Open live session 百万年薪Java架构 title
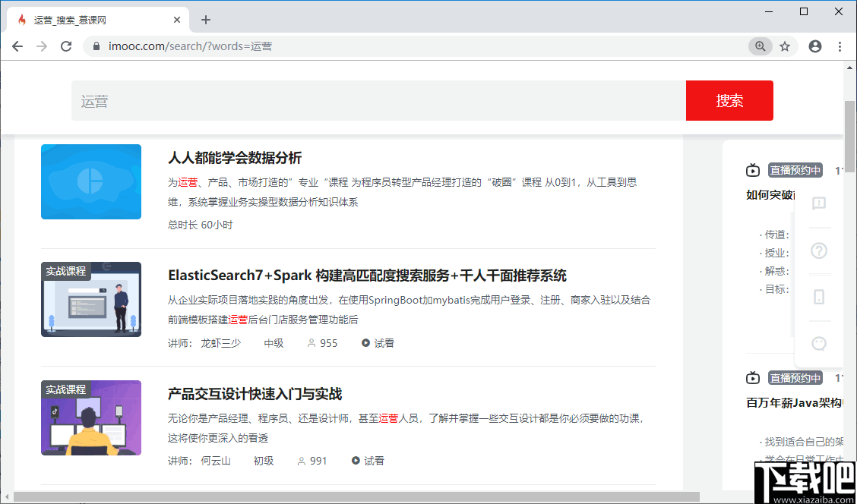The image size is (857, 504). click(795, 402)
